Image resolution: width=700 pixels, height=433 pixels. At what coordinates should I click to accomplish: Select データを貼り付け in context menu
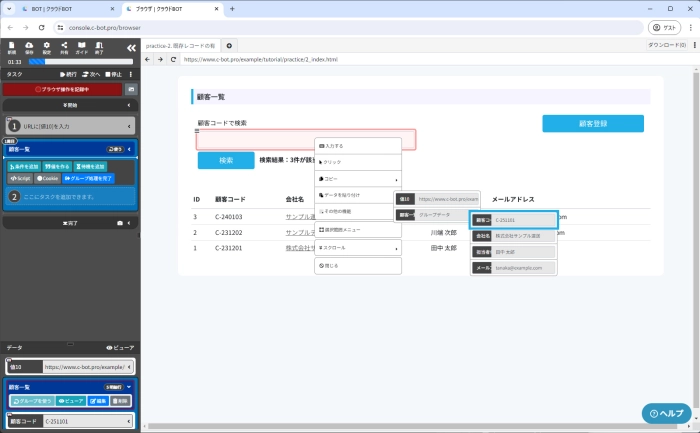point(357,195)
